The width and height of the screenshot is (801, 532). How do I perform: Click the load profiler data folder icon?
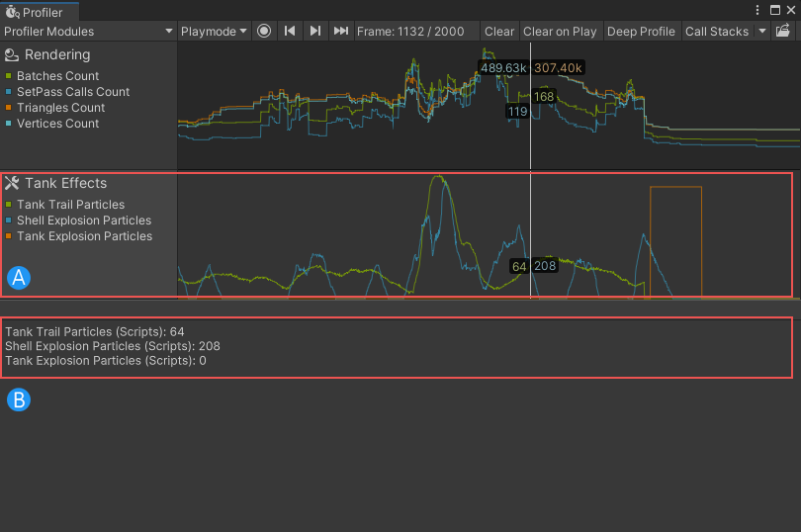point(784,31)
